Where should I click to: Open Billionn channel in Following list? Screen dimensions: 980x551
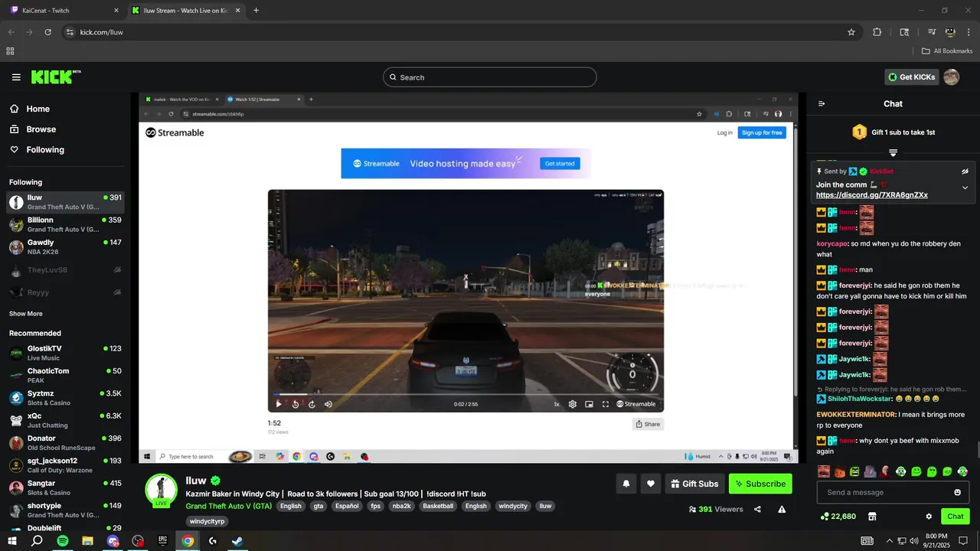(65, 224)
